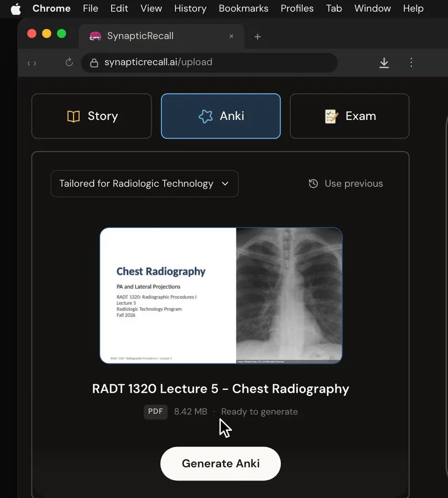
Task: Click the dropdown chevron beside Radiologic Technology
Action: coord(225,184)
